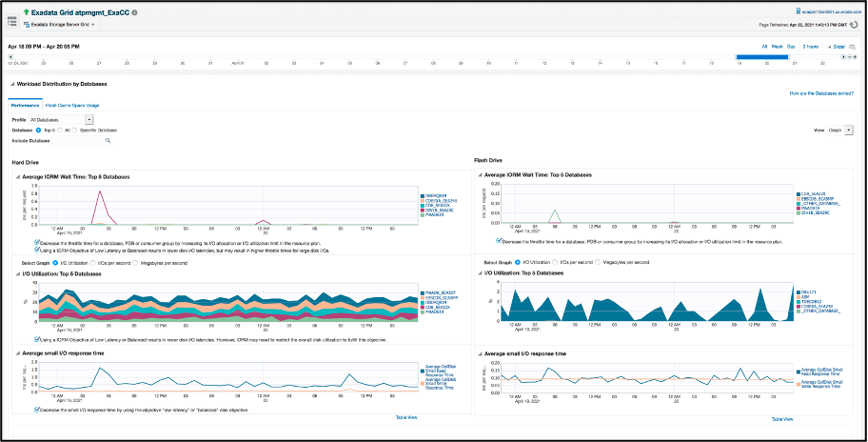Select Flash Drive Megabytes per second radio
Screen dimensions: 868x442
599,262
